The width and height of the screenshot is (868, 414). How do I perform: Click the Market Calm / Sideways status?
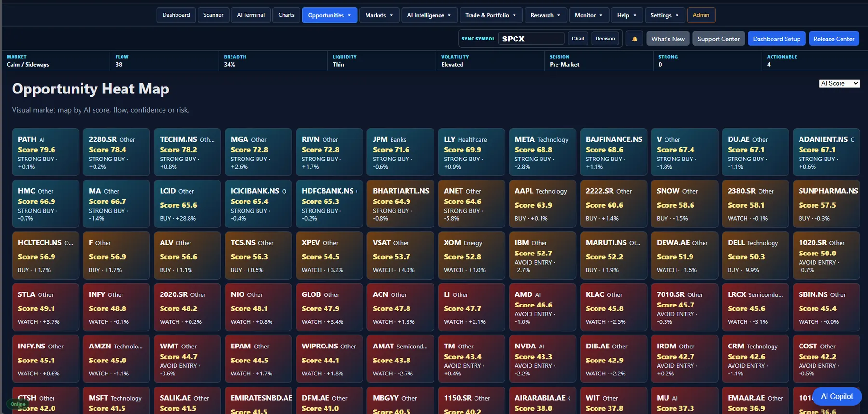(x=55, y=61)
